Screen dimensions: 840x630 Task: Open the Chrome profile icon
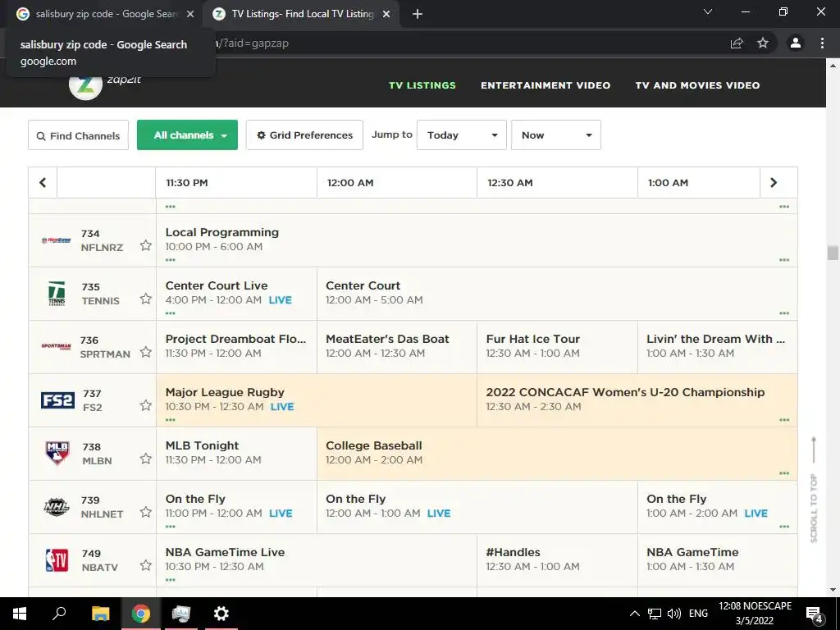(x=796, y=43)
